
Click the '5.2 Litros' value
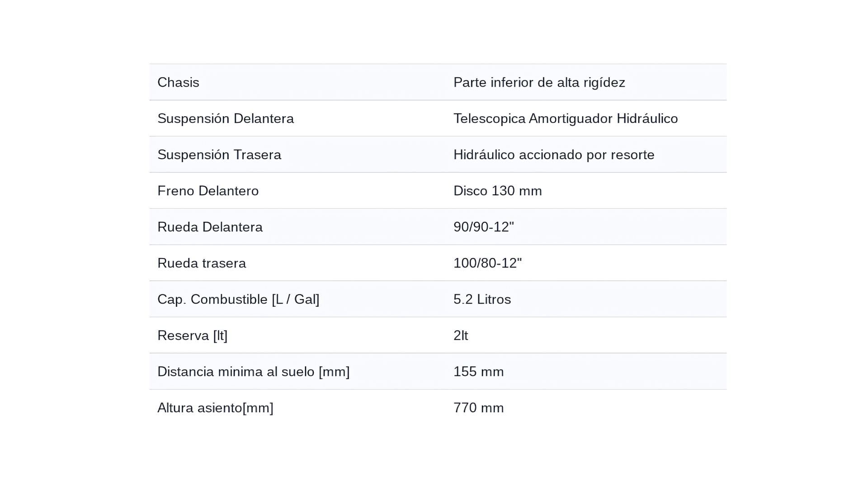(482, 299)
